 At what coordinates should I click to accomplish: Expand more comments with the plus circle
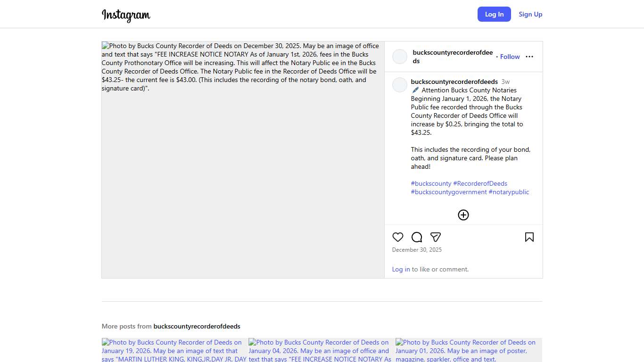pos(463,215)
